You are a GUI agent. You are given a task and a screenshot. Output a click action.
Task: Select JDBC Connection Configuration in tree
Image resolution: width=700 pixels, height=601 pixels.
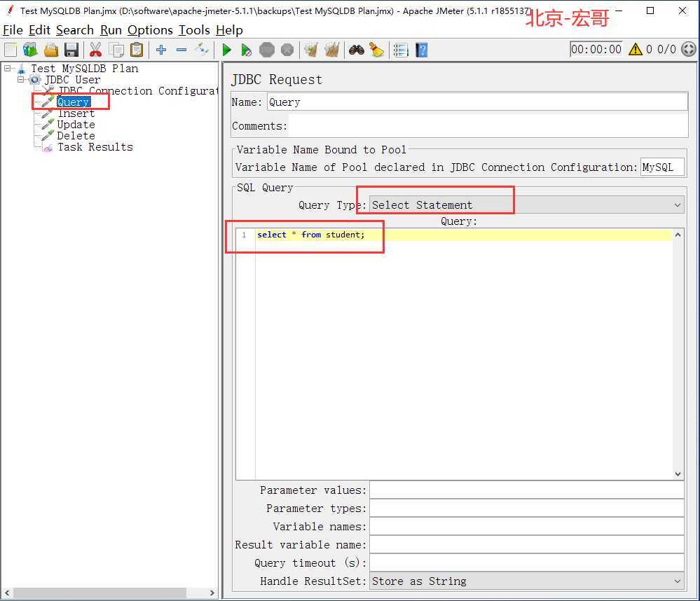pyautogui.click(x=138, y=91)
